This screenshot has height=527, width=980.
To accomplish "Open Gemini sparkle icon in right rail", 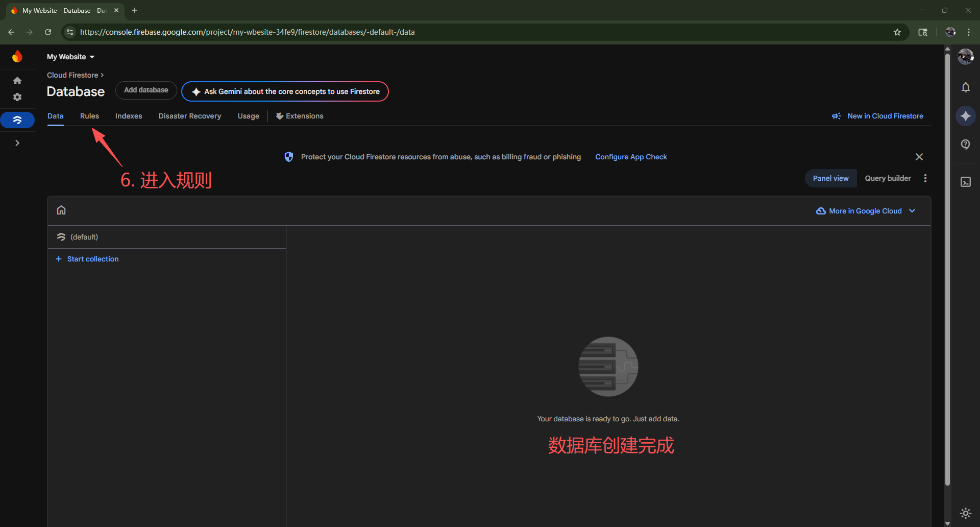I will 965,116.
